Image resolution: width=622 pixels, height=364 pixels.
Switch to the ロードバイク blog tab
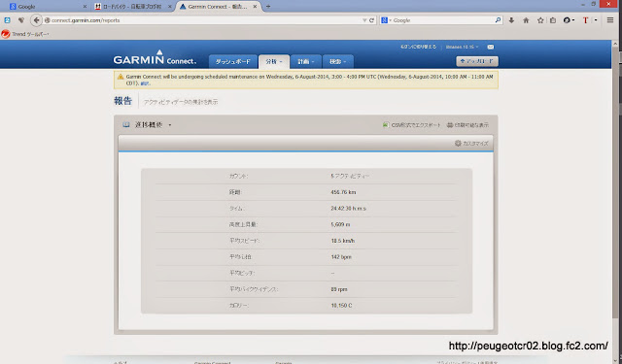[132, 7]
